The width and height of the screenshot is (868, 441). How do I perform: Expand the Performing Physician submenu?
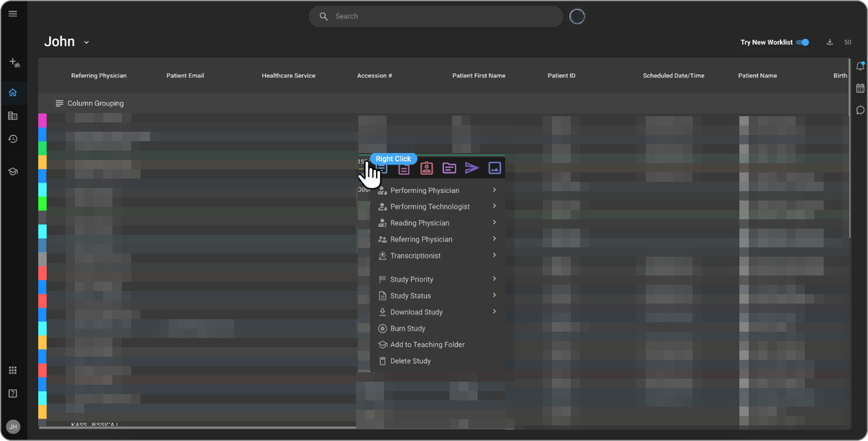[x=425, y=190]
